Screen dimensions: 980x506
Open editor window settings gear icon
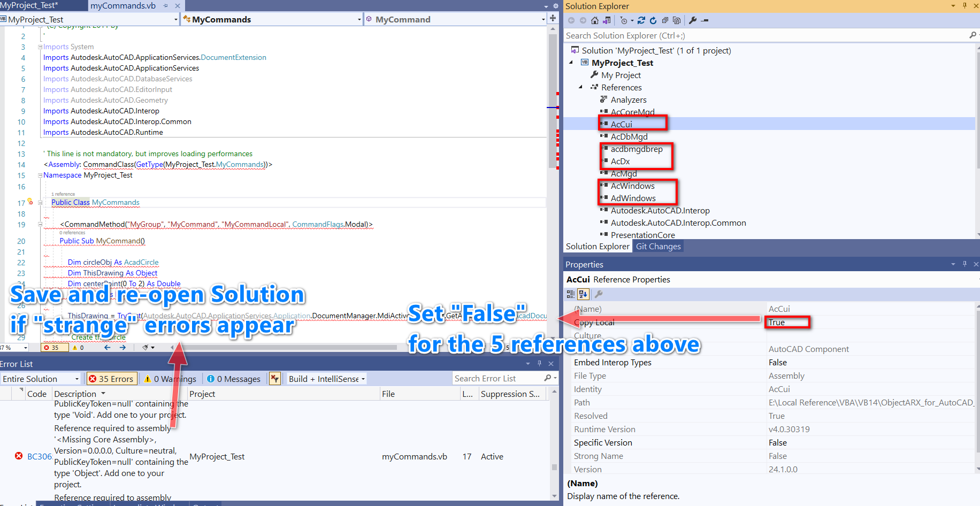pyautogui.click(x=555, y=6)
